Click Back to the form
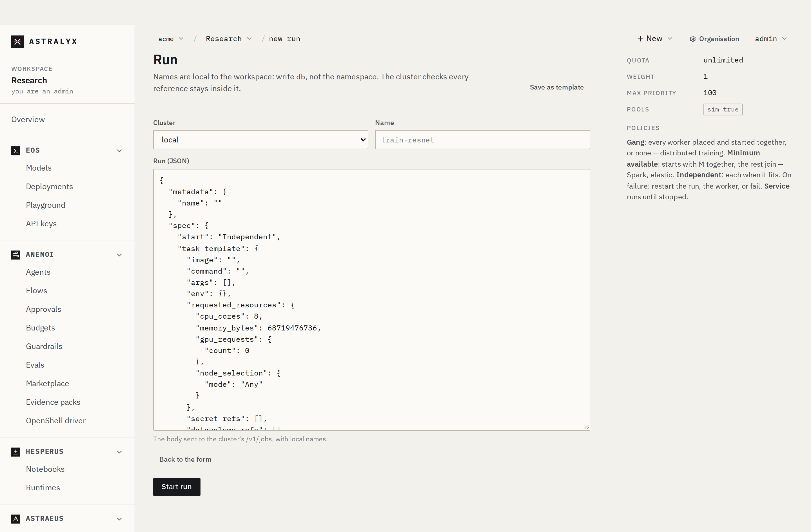 tap(185, 459)
